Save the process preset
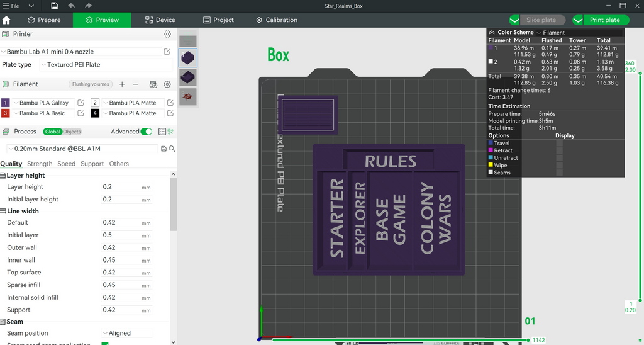644x345 pixels. click(x=164, y=149)
